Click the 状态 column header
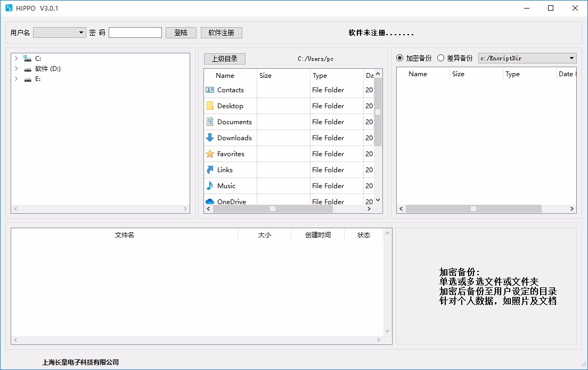 point(363,235)
